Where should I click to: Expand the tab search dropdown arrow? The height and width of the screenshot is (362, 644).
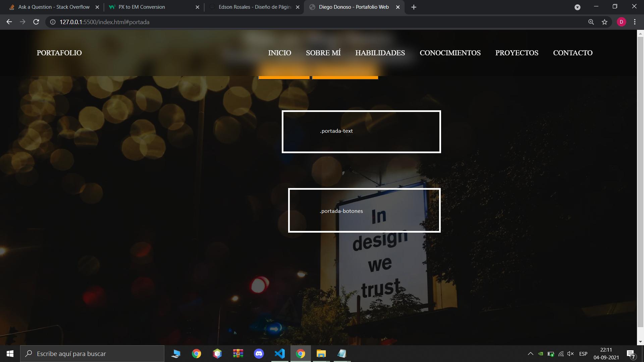(x=577, y=7)
